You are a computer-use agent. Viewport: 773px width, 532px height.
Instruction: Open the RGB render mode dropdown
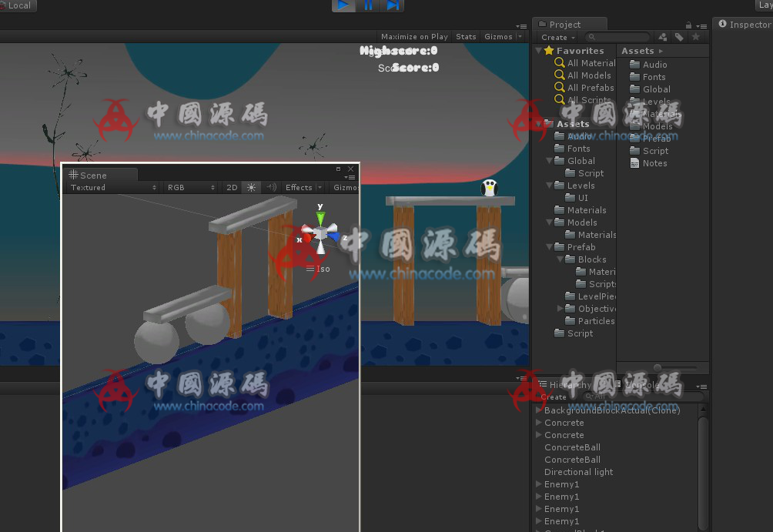point(191,187)
